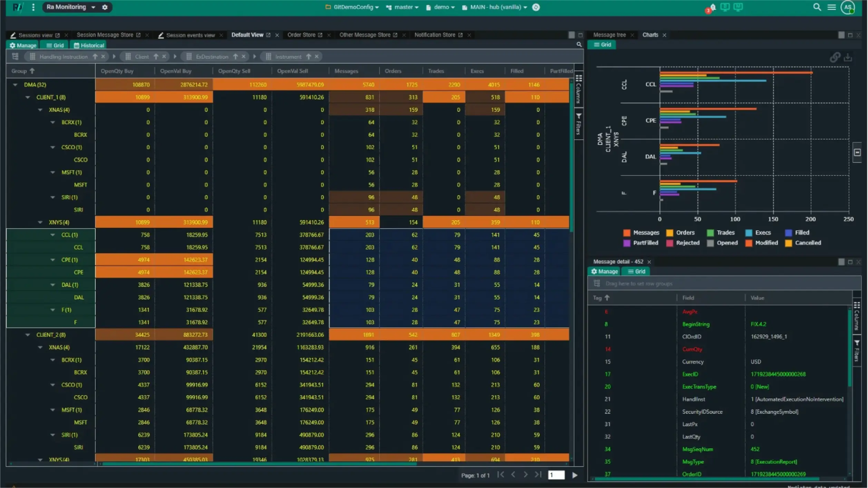Collapse the DMA (32) group row
868x488 pixels.
(x=15, y=85)
